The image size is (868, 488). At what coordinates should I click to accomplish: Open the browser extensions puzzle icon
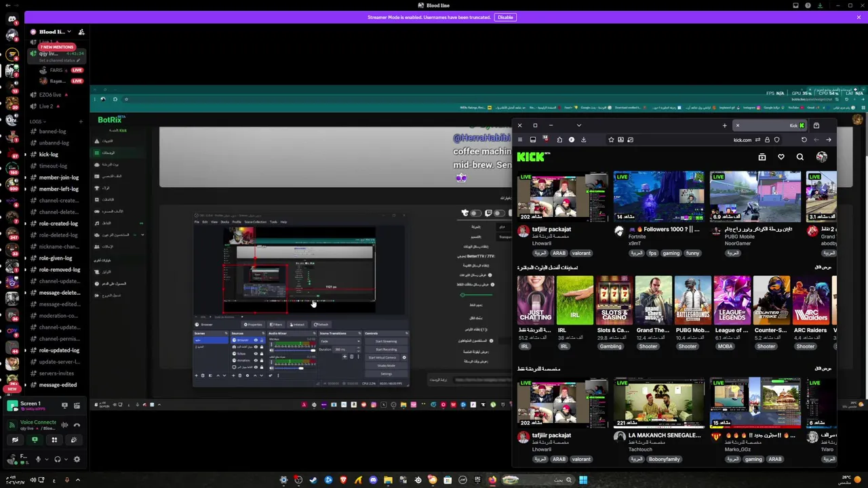point(559,140)
